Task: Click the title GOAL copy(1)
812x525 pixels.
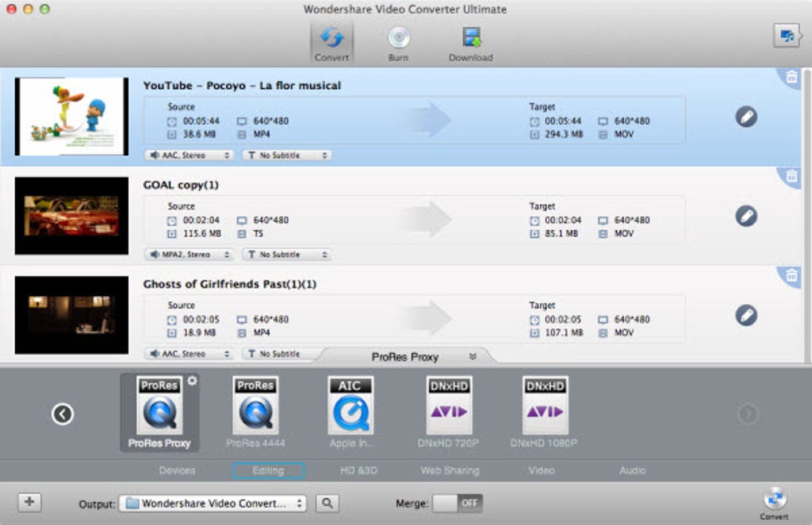Action: pos(181,185)
